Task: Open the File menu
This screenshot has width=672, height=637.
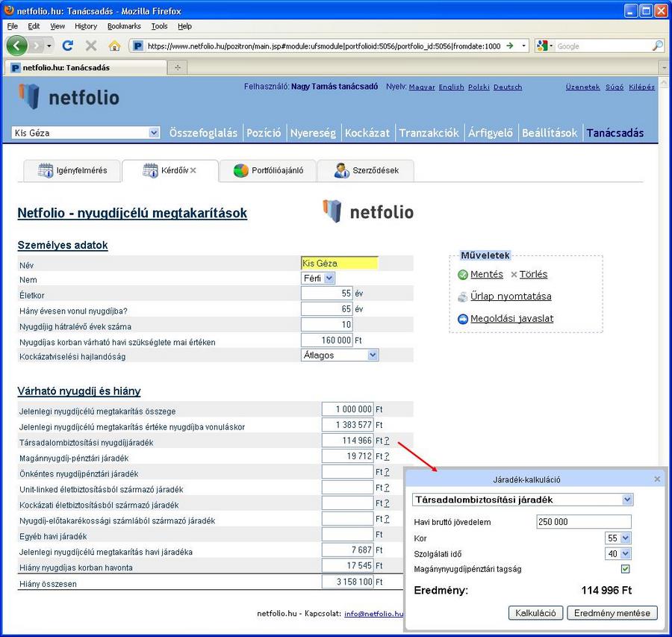Action: point(13,26)
